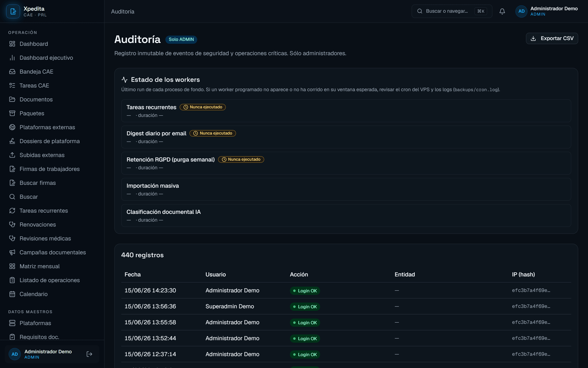588x368 pixels.
Task: Log out using the sidebar exit icon
Action: point(89,354)
